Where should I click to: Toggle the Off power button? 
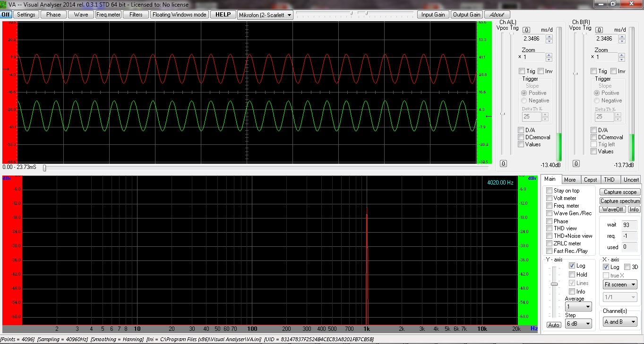coord(6,15)
